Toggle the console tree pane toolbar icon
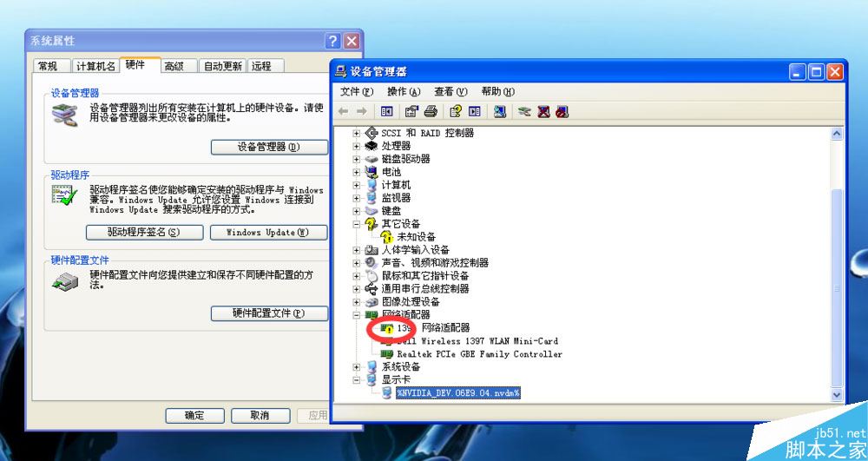Viewport: 868px width, 461px height. (387, 111)
